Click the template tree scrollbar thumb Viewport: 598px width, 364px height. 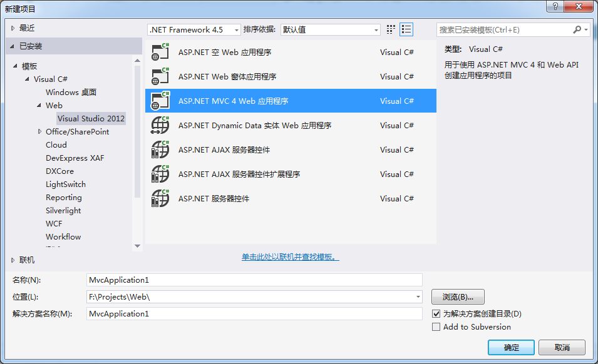137,131
